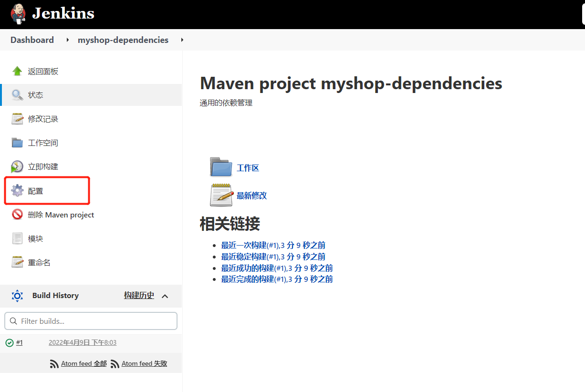Image resolution: width=585 pixels, height=392 pixels.
Task: Open the 最近稳定构建(#1) link
Action: coord(273,257)
